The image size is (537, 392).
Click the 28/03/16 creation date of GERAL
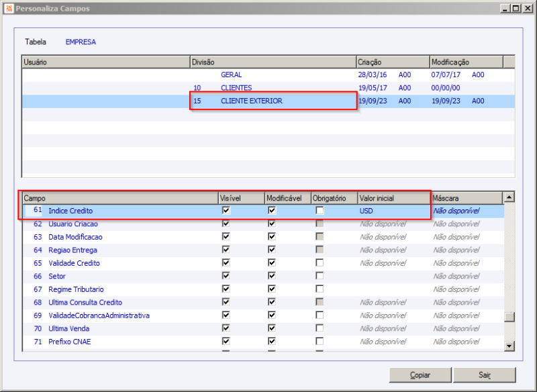click(x=373, y=75)
